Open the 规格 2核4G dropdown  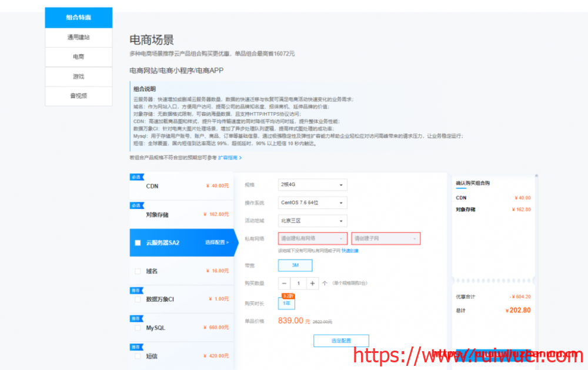pyautogui.click(x=312, y=185)
